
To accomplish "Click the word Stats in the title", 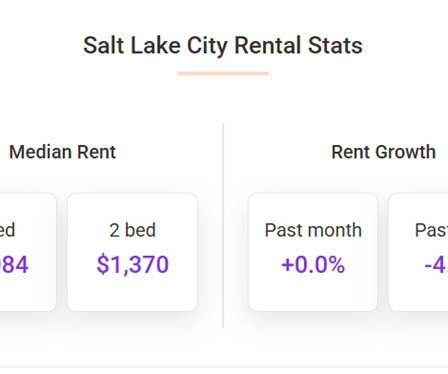I will point(335,46).
